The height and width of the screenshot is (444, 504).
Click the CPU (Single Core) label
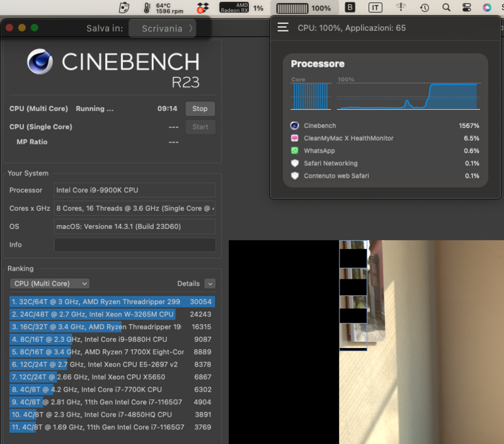click(41, 127)
